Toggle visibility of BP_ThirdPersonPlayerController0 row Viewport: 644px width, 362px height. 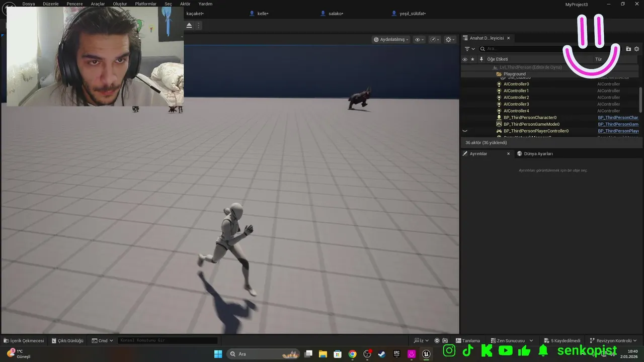[465, 131]
